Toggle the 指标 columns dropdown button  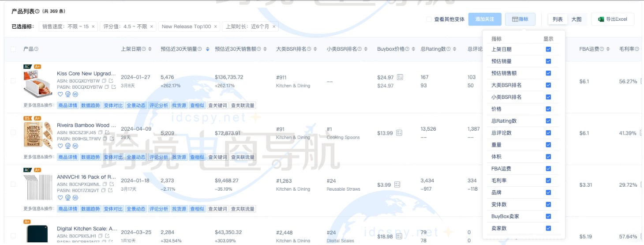tap(520, 19)
